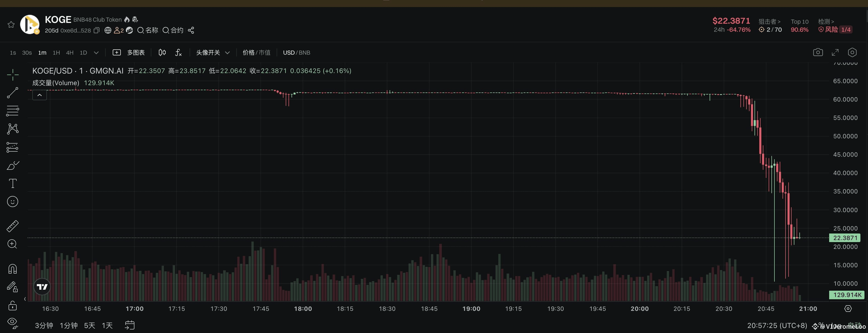
Task: Select the 1m timeframe
Action: coord(42,53)
